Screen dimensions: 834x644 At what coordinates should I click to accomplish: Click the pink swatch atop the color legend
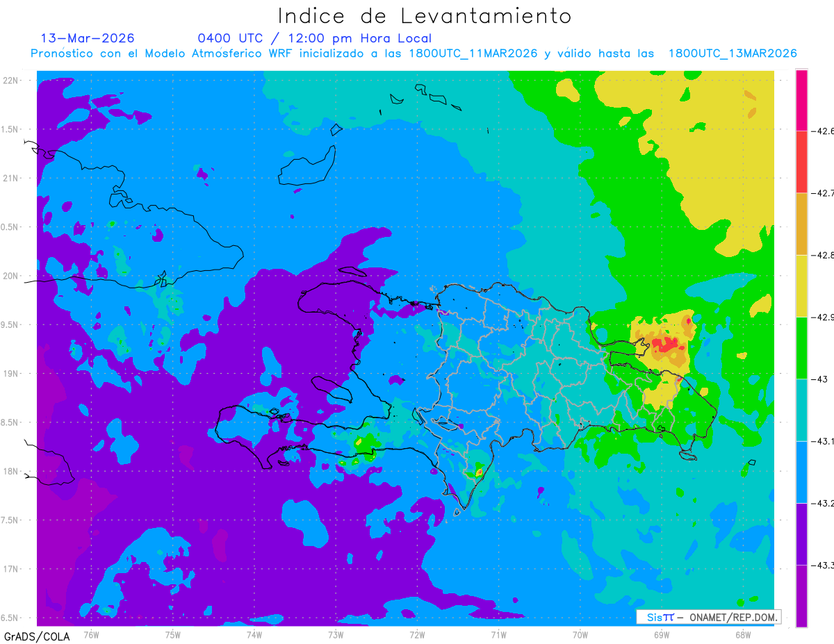coord(801,100)
